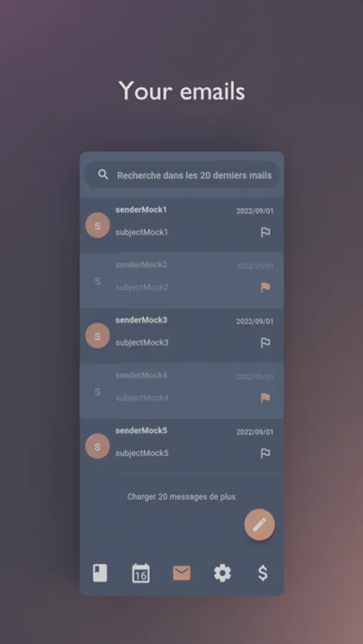The height and width of the screenshot is (644, 363).
Task: Open the settings gear tab
Action: 223,573
